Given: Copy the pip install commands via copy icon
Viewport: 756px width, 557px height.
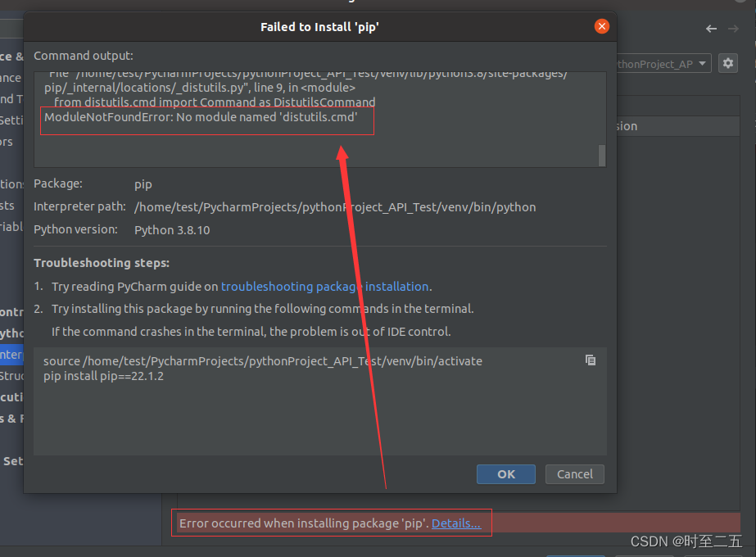Looking at the screenshot, I should (591, 360).
